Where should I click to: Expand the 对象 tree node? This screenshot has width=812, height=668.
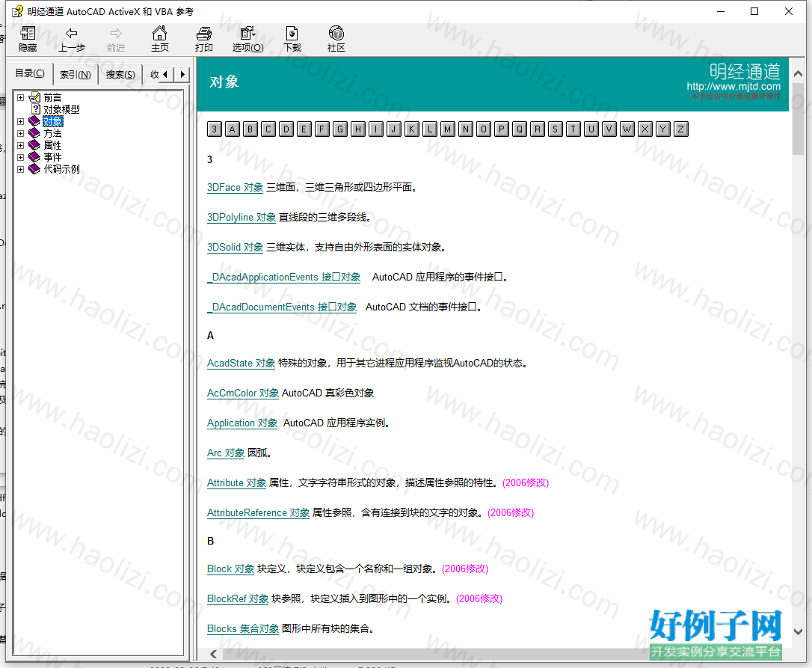[x=21, y=121]
